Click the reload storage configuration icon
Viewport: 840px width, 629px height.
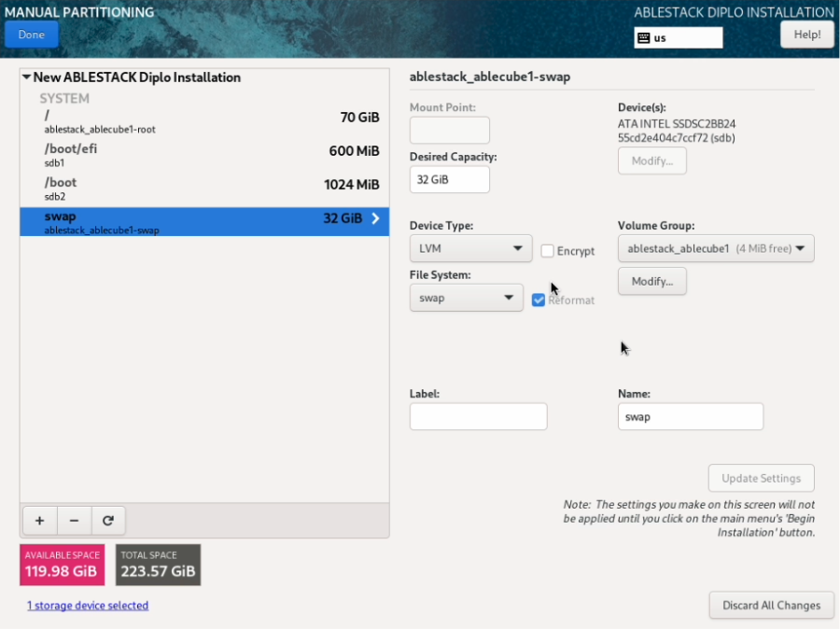[108, 521]
